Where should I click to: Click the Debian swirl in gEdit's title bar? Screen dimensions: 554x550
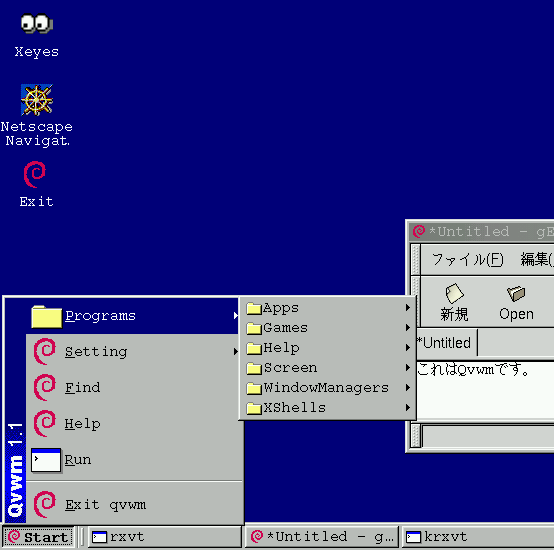click(x=419, y=231)
